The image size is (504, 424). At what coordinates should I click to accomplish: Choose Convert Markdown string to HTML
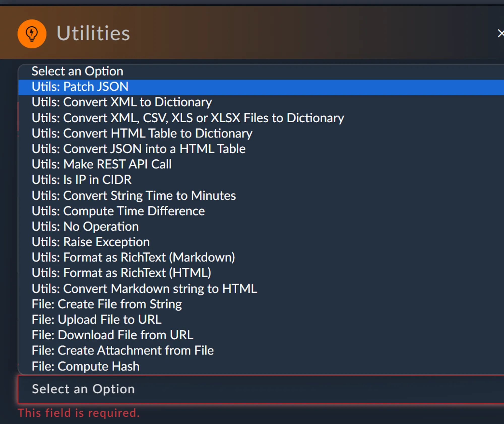(x=144, y=289)
